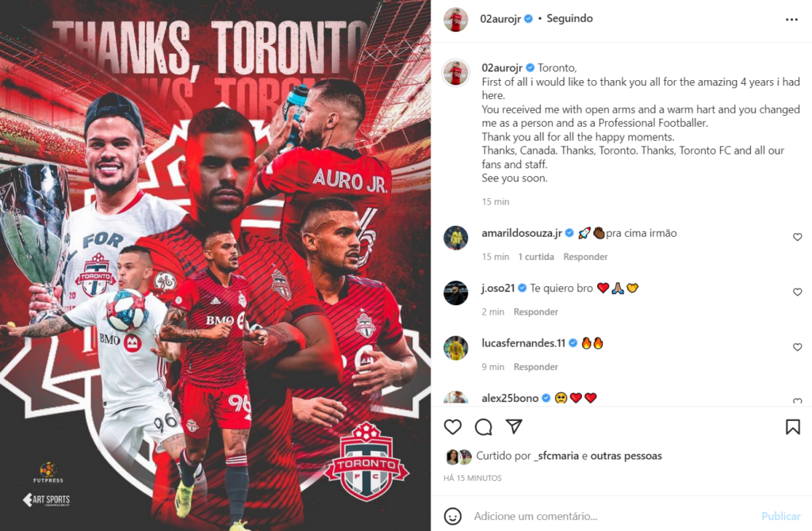This screenshot has width=812, height=531.
Task: Reply to amarildosouza.jr's comment with Responder
Action: (585, 257)
